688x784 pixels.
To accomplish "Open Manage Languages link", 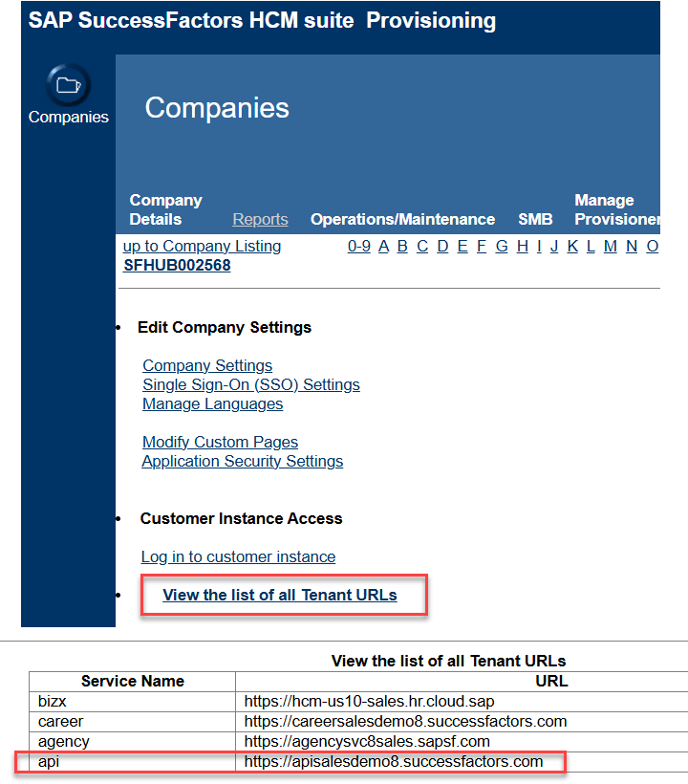I will pos(212,403).
